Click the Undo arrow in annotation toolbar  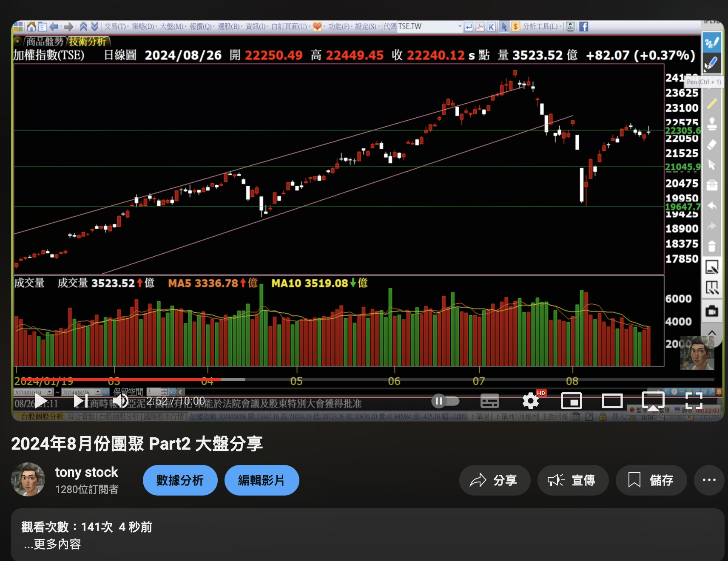point(712,206)
